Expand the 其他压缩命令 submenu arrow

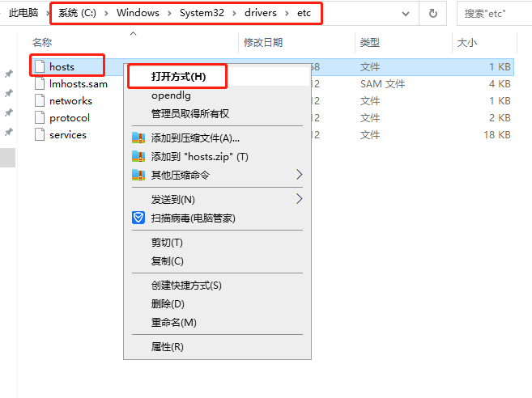click(299, 175)
